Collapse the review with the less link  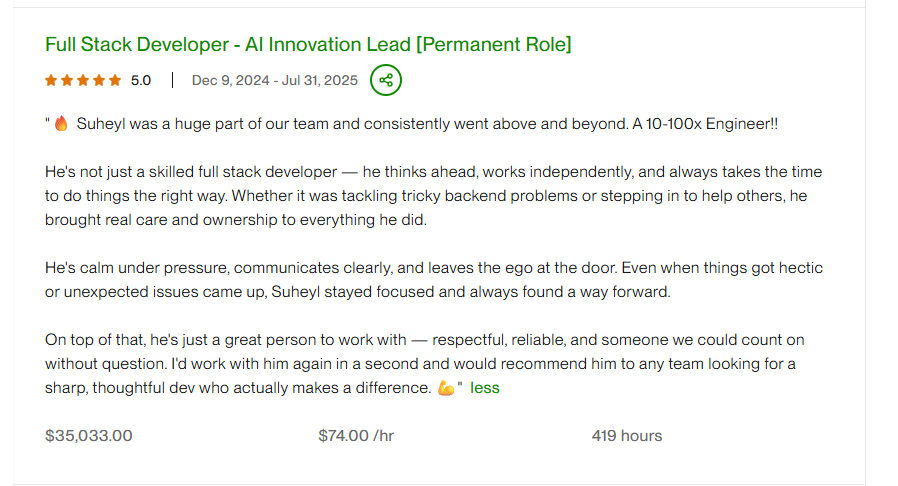coord(485,388)
